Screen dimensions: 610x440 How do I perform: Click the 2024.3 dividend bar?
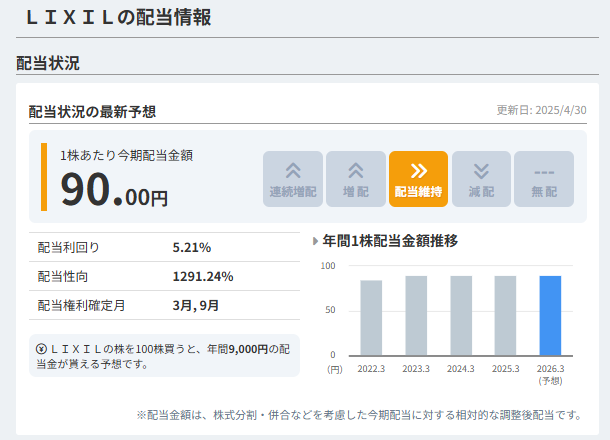click(461, 316)
